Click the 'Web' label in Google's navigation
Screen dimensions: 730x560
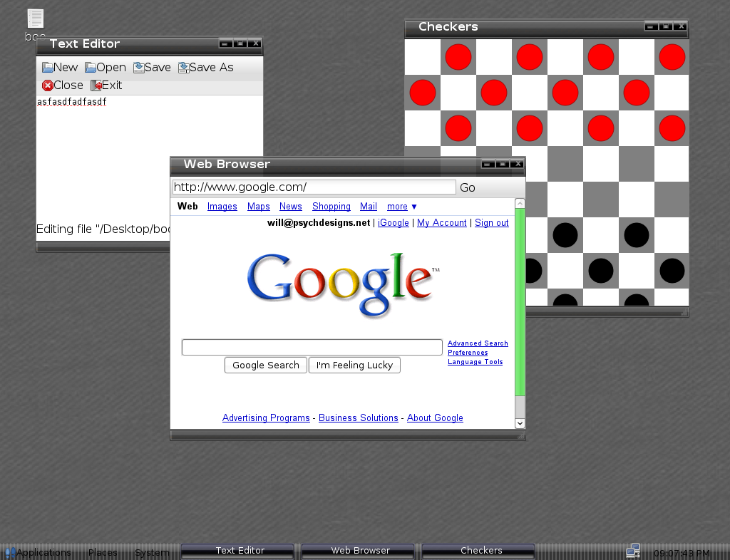click(x=187, y=207)
